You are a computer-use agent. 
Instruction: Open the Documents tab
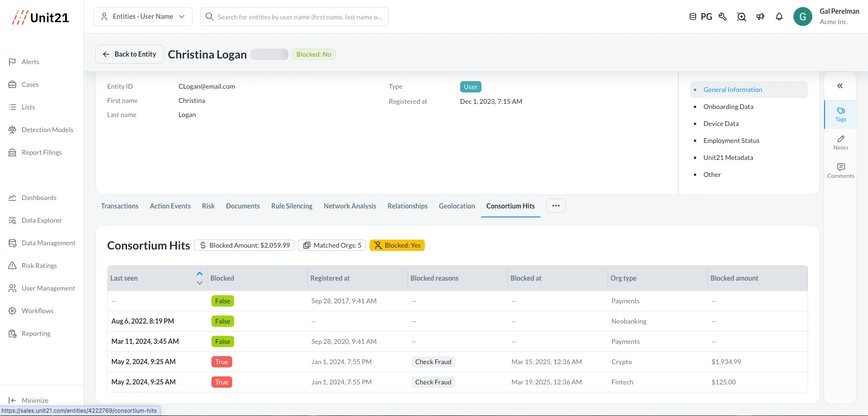click(x=243, y=206)
